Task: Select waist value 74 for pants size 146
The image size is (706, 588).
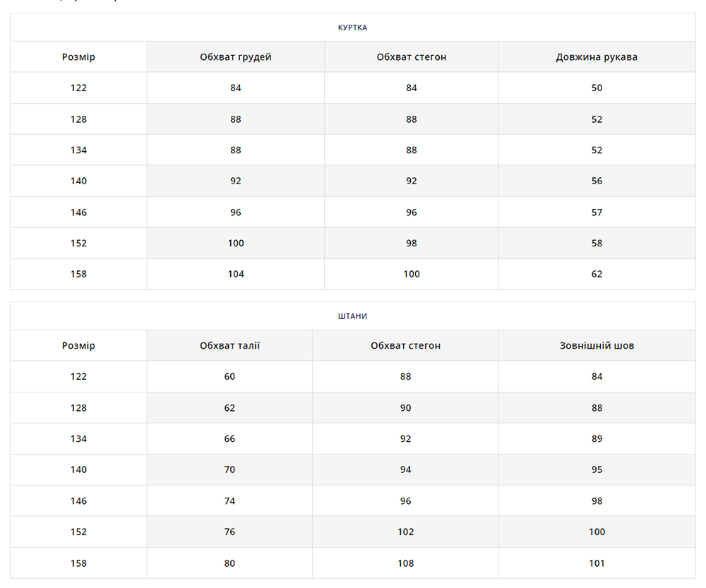Action: tap(229, 501)
